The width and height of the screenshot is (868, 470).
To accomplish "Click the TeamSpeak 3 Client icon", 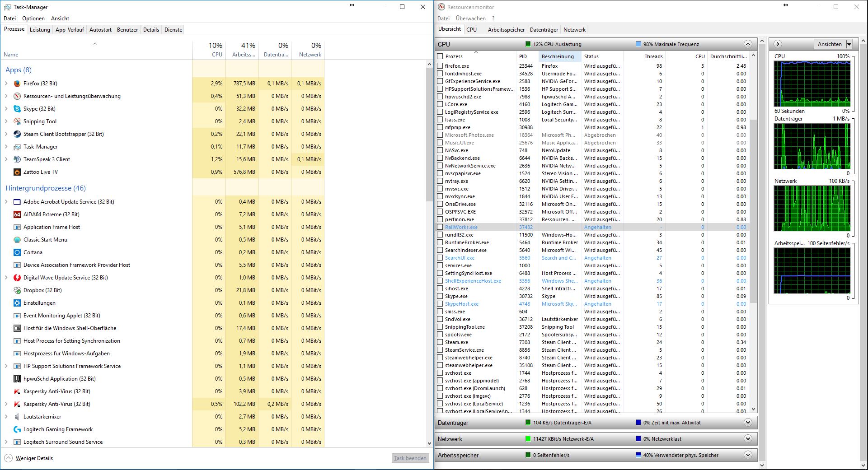I will pyautogui.click(x=17, y=159).
